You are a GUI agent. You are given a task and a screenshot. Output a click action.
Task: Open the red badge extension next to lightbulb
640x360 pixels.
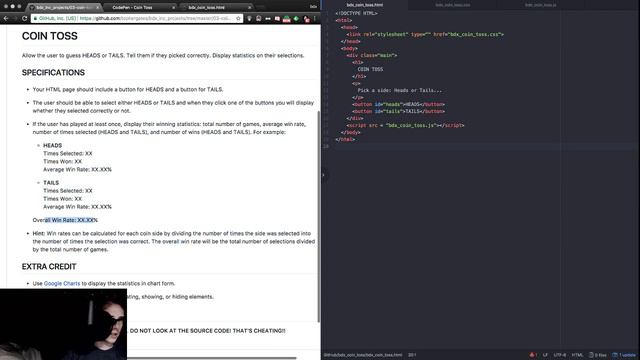coord(258,18)
